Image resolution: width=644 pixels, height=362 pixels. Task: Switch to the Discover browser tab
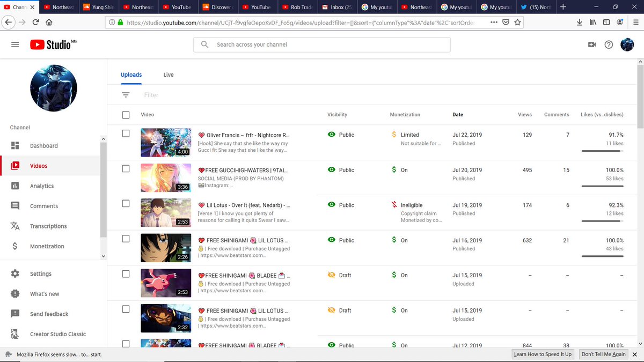(218, 7)
